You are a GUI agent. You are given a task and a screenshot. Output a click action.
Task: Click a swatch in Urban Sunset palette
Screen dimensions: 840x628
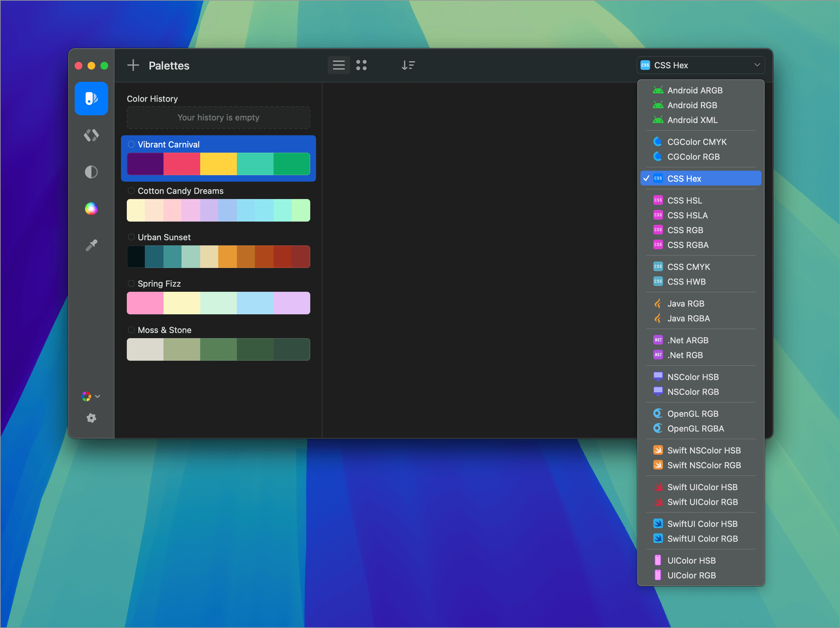[x=218, y=256]
